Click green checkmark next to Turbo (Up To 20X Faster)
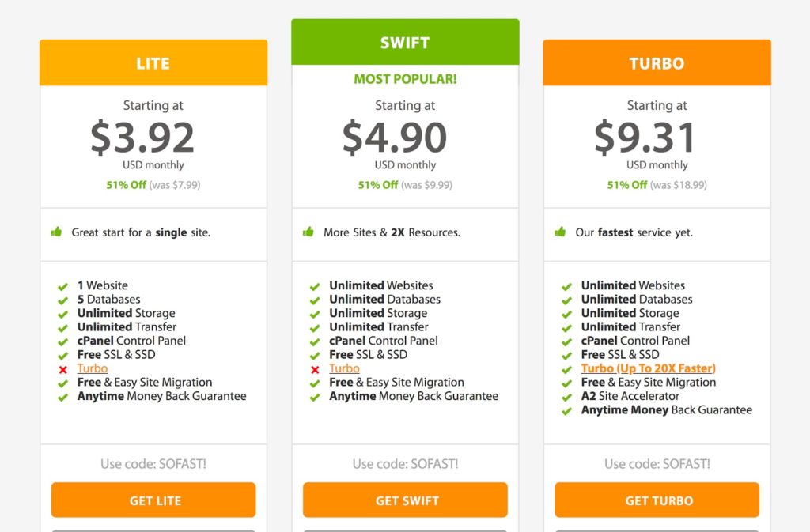This screenshot has height=532, width=810. 566,369
